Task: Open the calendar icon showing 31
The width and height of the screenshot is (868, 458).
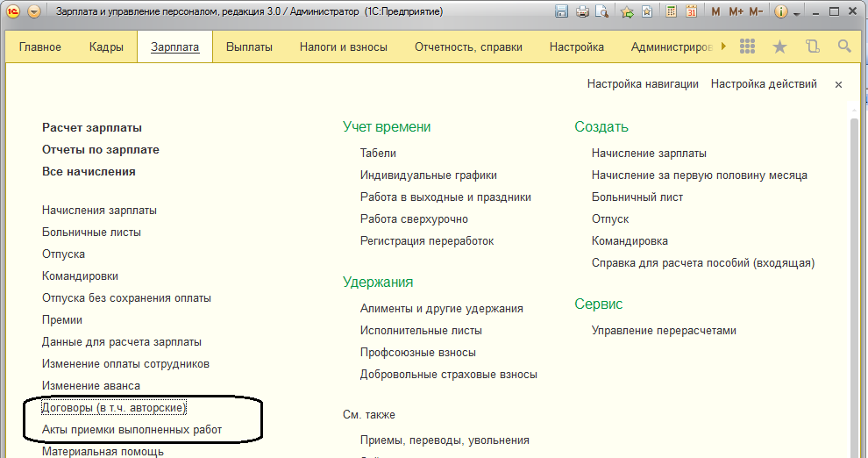Action: pos(692,11)
